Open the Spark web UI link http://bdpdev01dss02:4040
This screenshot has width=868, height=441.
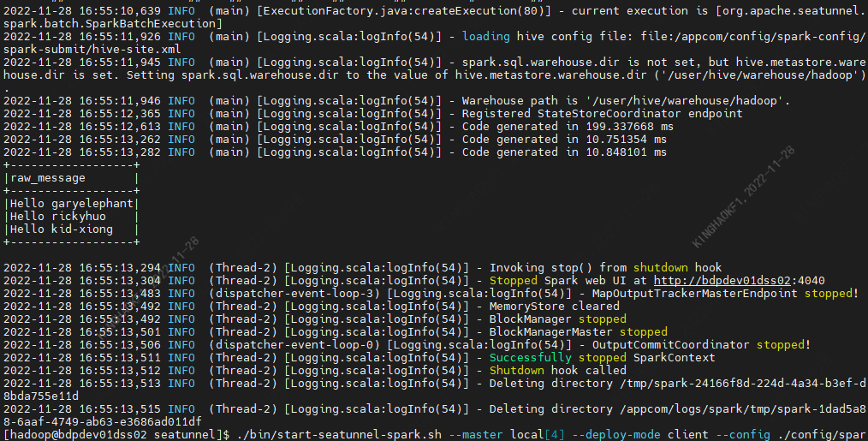click(x=739, y=280)
